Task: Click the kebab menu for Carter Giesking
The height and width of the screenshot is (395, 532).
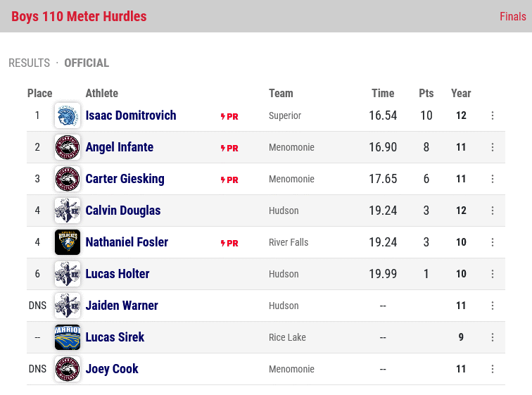Action: (493, 179)
